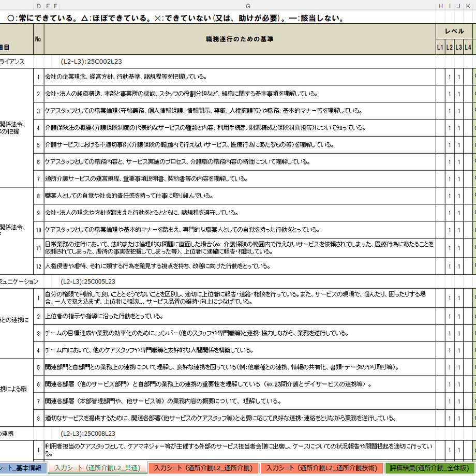The height and width of the screenshot is (476, 476).
Task: Click number 11 cell of 日常業務の遂行 row
Action: coord(38,248)
